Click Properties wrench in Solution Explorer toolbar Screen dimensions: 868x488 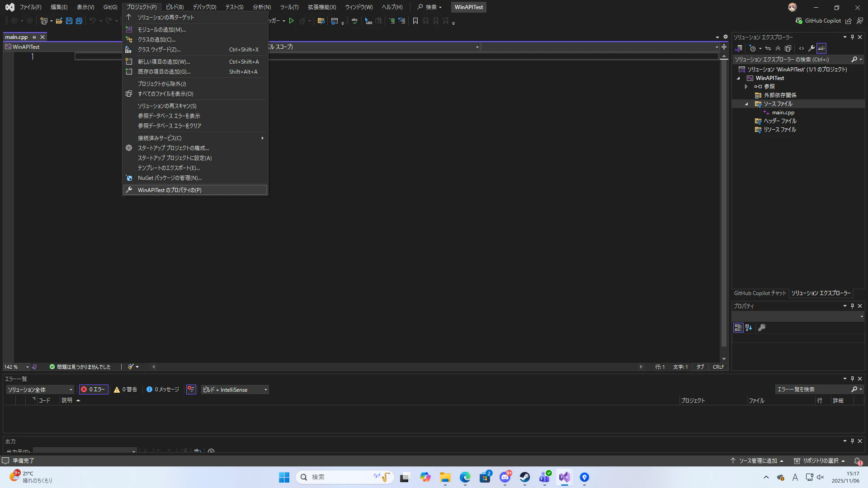(x=811, y=48)
